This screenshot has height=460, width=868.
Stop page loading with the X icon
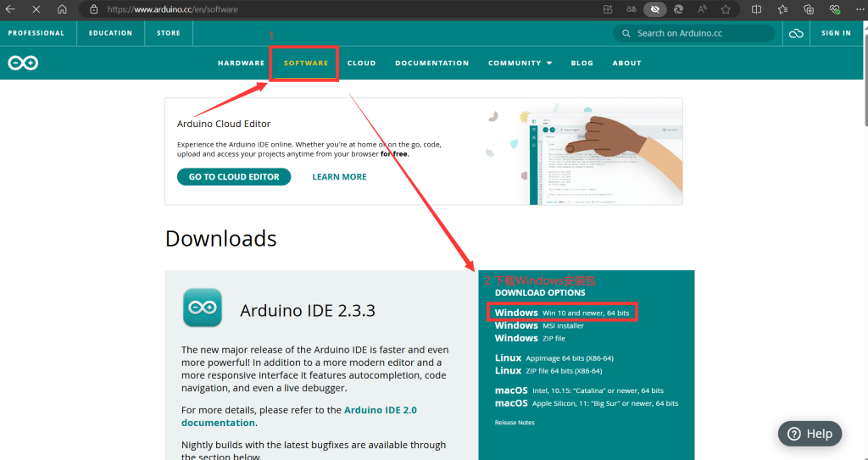36,9
